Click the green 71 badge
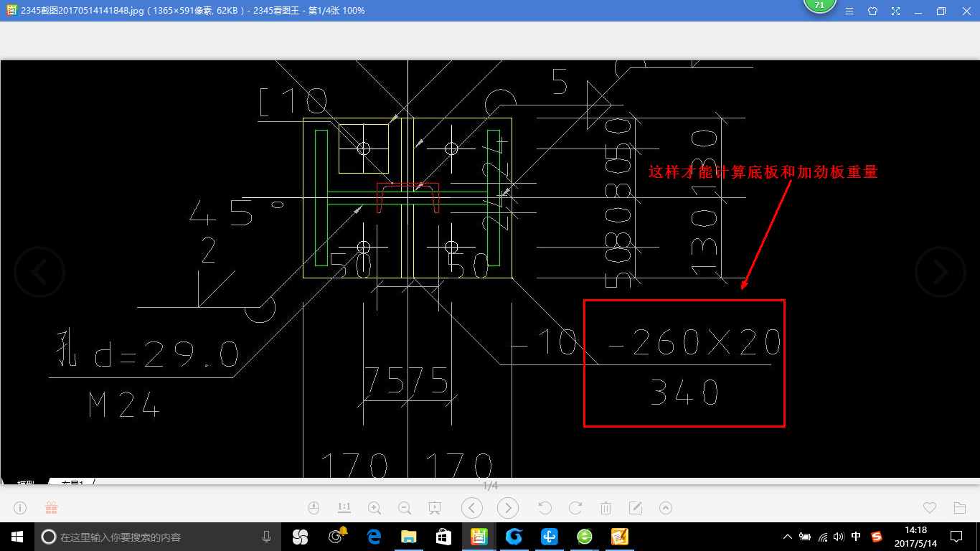 point(819,5)
